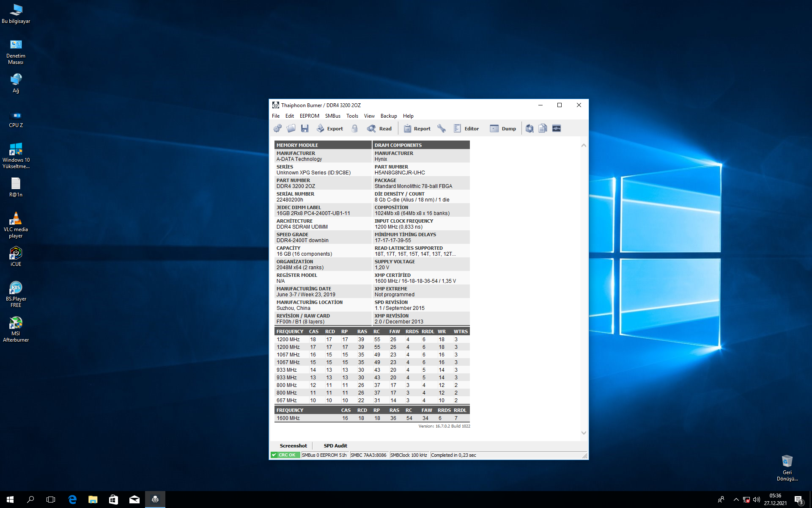
Task: Open the Edit menu
Action: pyautogui.click(x=290, y=116)
